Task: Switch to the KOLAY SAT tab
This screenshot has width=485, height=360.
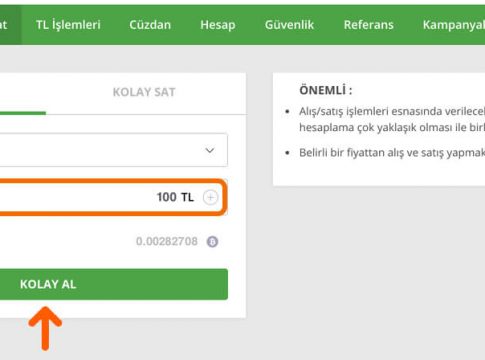Action: [x=144, y=92]
